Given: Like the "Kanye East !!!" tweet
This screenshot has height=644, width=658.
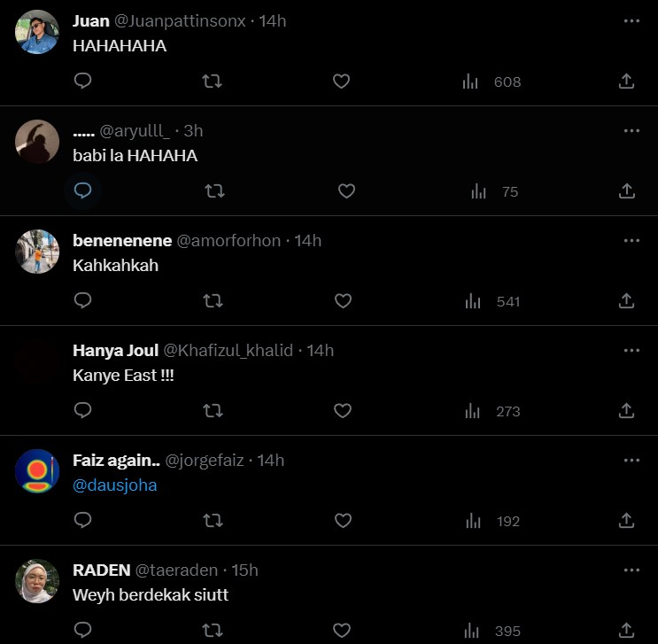Looking at the screenshot, I should 342,411.
